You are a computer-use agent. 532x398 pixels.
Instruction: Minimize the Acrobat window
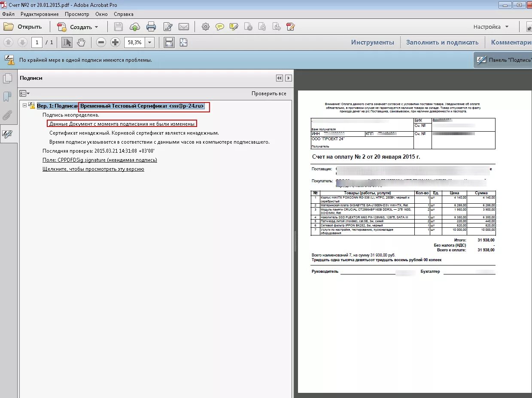click(505, 5)
